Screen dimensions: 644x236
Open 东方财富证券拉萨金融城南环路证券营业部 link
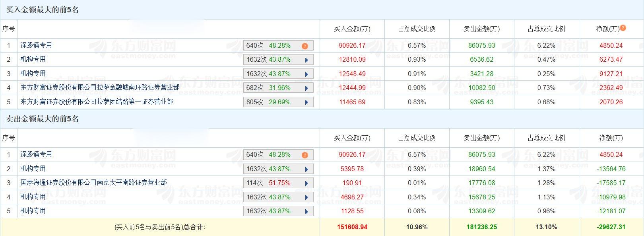click(100, 87)
